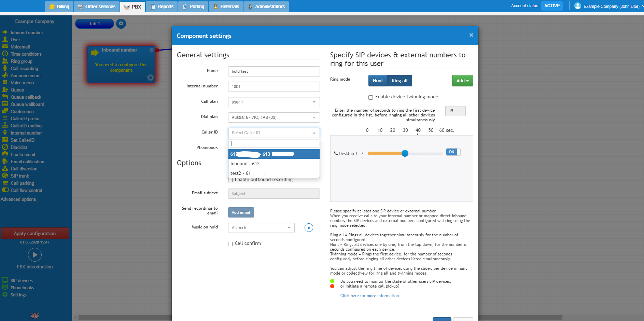Select inbound - 613 from Caller ID list
This screenshot has height=321, width=644.
pos(245,164)
